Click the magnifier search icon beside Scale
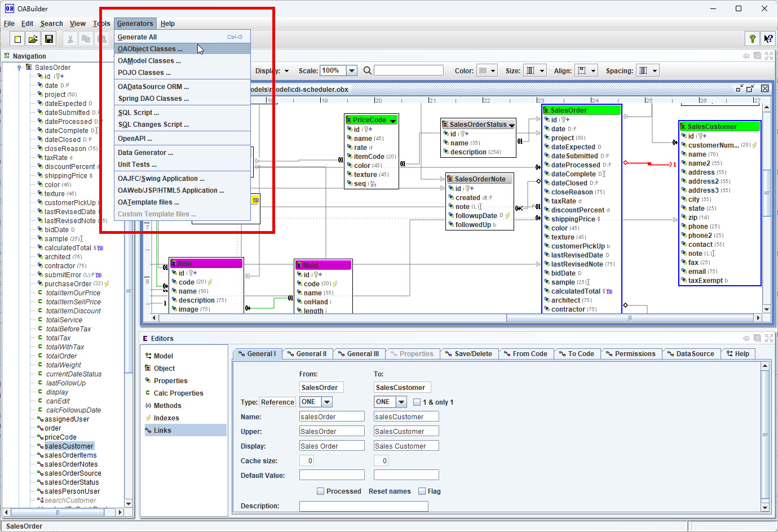Image resolution: width=778 pixels, height=532 pixels. (x=367, y=70)
